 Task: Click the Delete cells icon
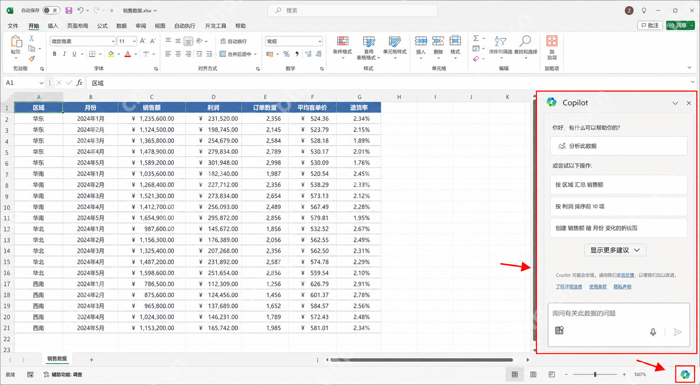tap(438, 41)
